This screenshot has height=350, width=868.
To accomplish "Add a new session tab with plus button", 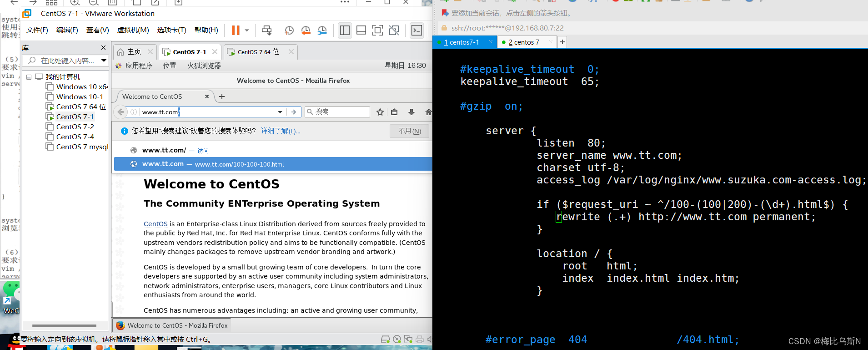I will pos(562,42).
